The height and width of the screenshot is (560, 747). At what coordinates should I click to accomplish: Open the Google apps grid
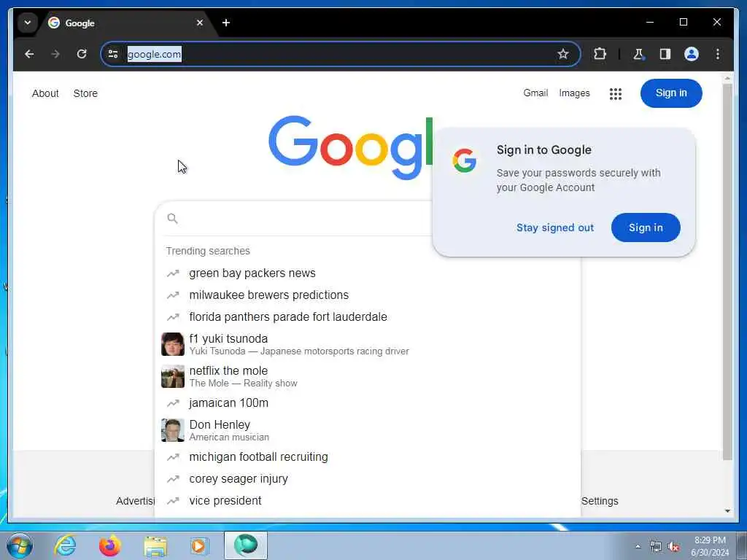click(x=616, y=94)
